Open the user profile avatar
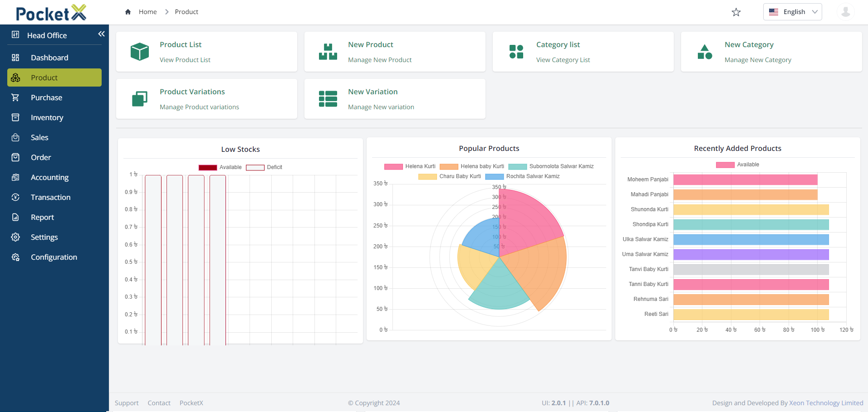 845,12
